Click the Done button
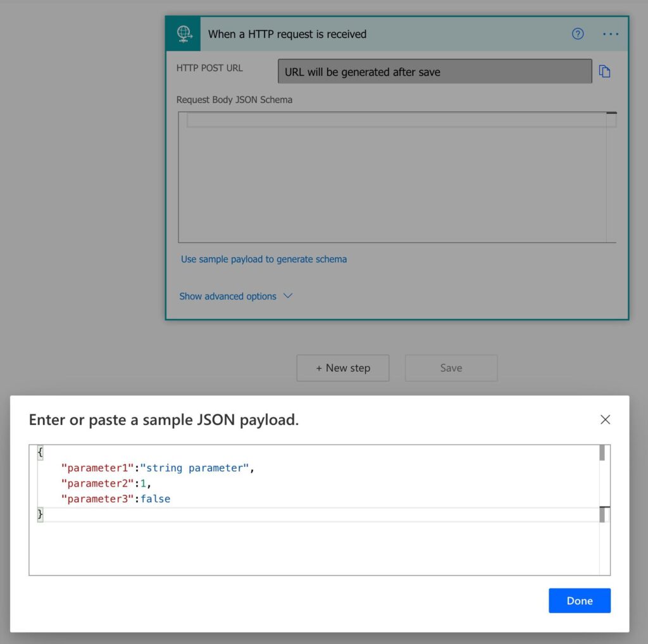 click(x=580, y=600)
